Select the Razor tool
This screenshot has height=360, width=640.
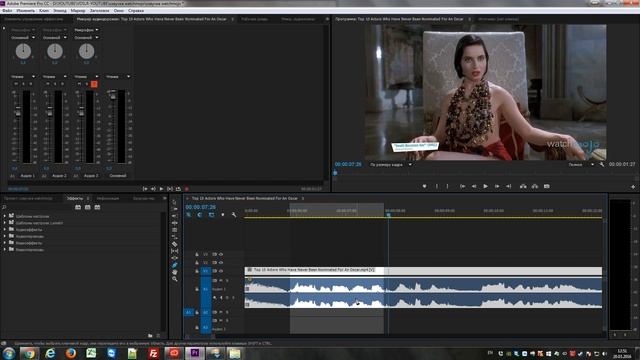[175, 244]
